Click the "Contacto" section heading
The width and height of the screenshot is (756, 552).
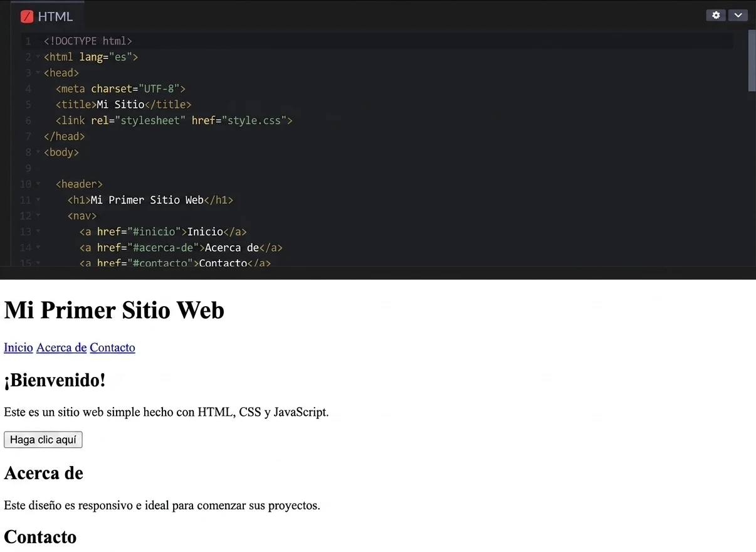tap(40, 537)
